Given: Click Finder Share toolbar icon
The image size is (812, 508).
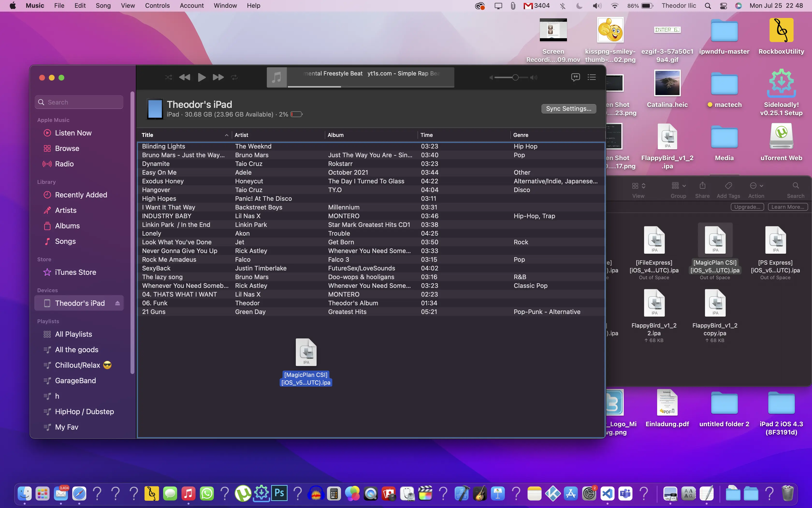Looking at the screenshot, I should [x=702, y=186].
